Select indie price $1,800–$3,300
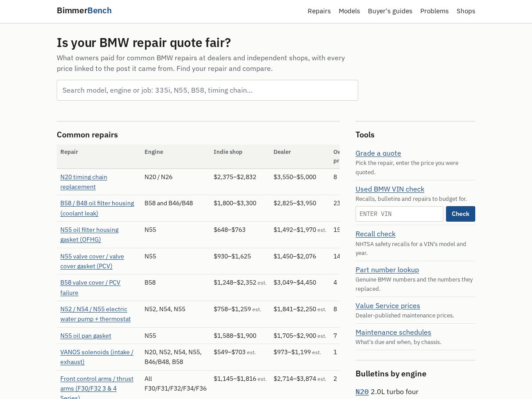532x399 pixels. click(235, 203)
